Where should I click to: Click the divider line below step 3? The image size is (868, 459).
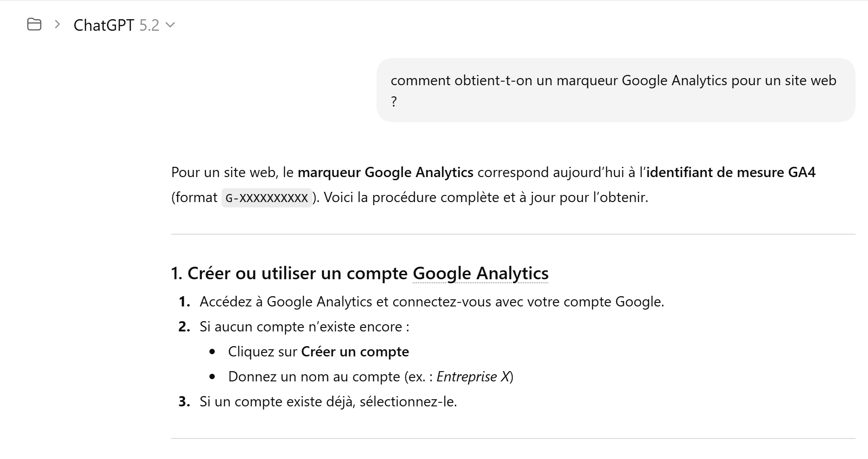pos(512,438)
